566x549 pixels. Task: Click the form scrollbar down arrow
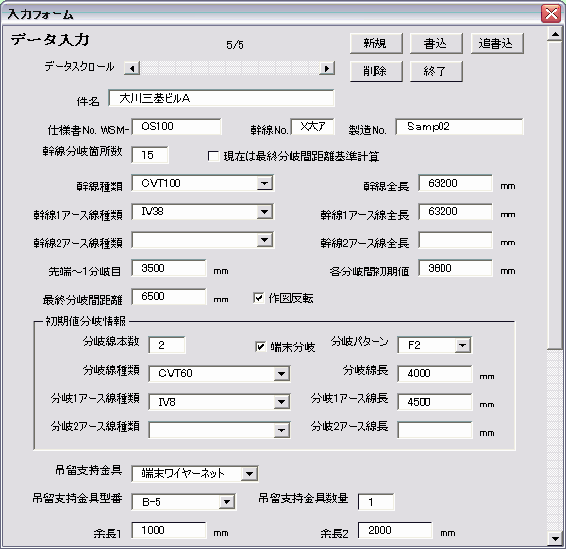555,539
